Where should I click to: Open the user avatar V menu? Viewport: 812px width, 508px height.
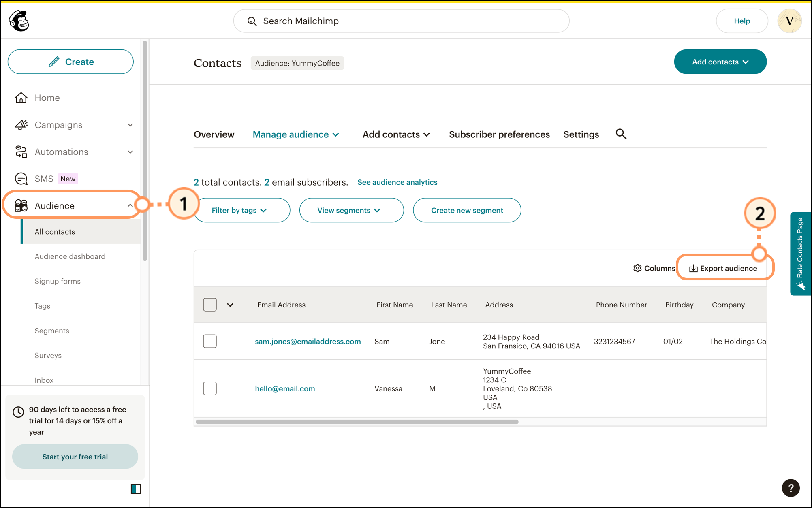(789, 21)
